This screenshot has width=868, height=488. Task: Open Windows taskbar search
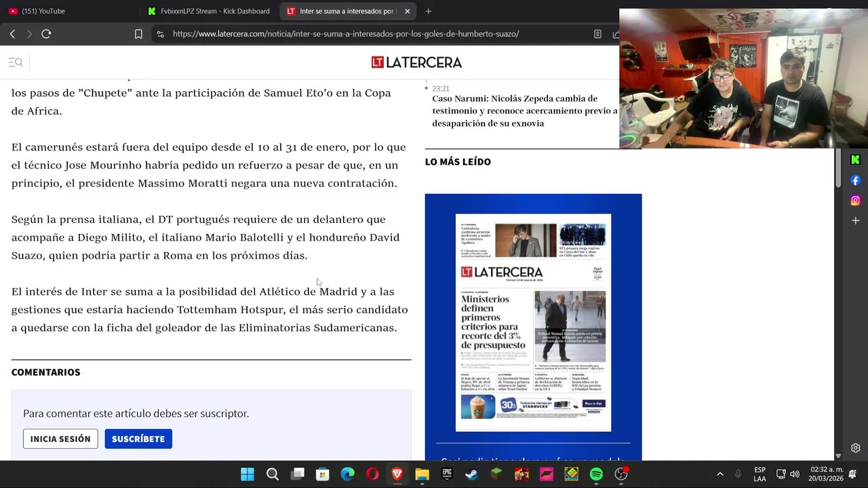tap(273, 474)
